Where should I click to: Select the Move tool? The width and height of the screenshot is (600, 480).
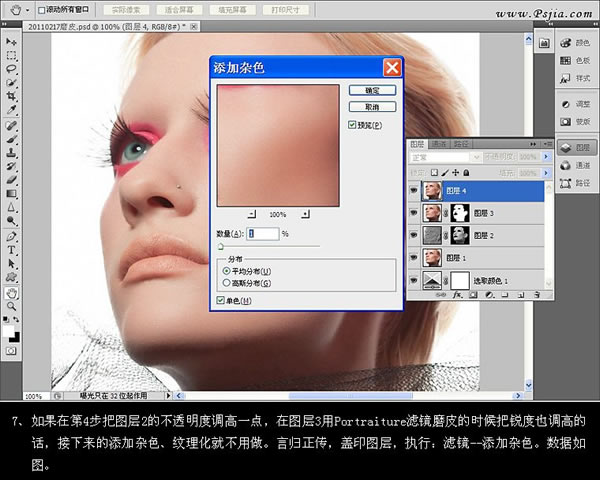coord(11,42)
